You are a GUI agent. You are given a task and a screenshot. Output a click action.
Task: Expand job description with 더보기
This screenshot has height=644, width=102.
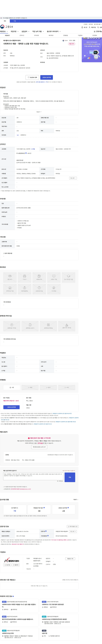(x=39, y=112)
